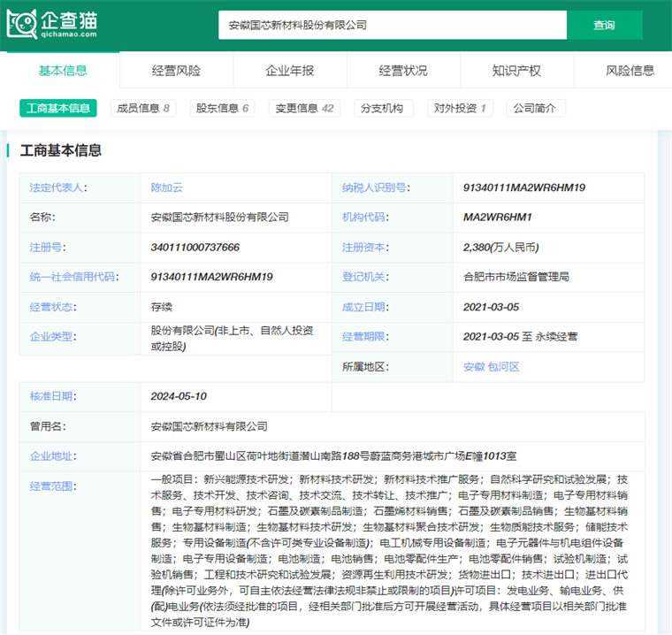This screenshot has height=635, width=672.
Task: Open the 知识产权 tab
Action: (x=517, y=71)
